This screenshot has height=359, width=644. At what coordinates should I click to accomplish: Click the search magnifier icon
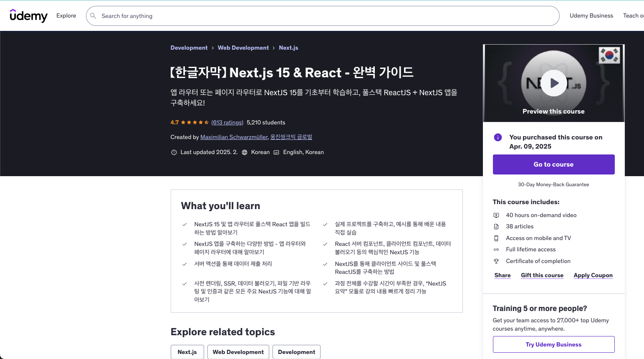coord(93,15)
